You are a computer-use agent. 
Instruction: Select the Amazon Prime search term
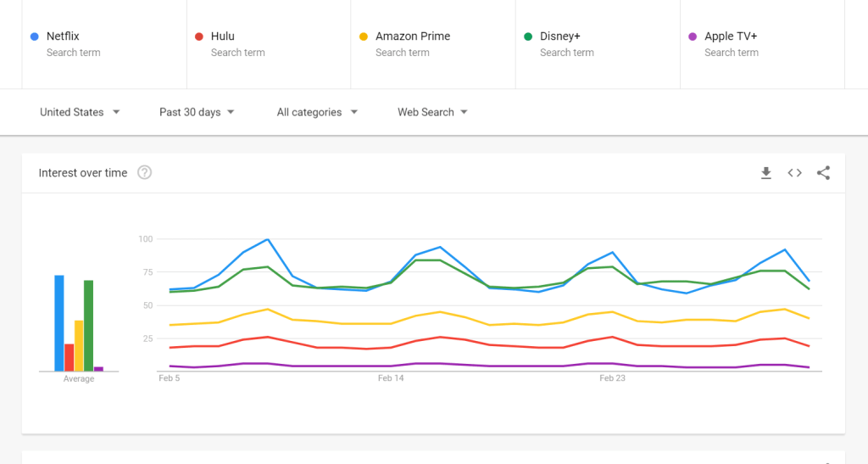413,36
